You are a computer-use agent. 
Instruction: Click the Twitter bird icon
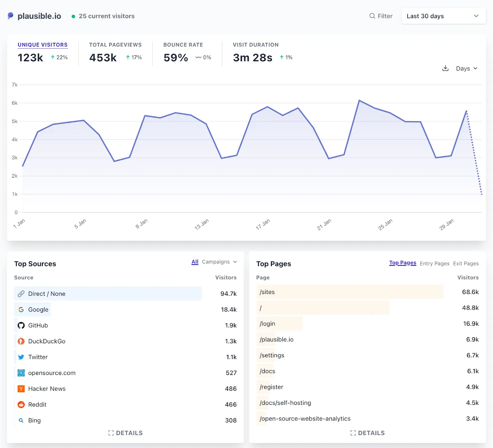click(21, 357)
